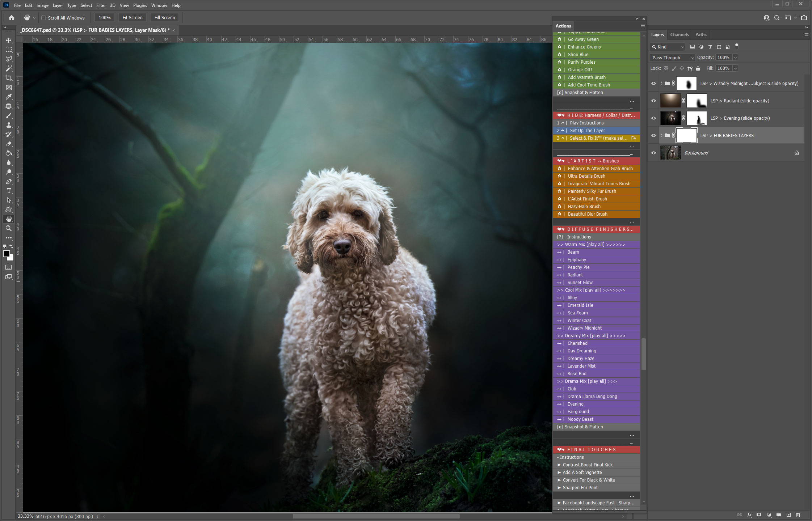The height and width of the screenshot is (521, 812).
Task: Select the Horizontal Type tool
Action: point(9,191)
